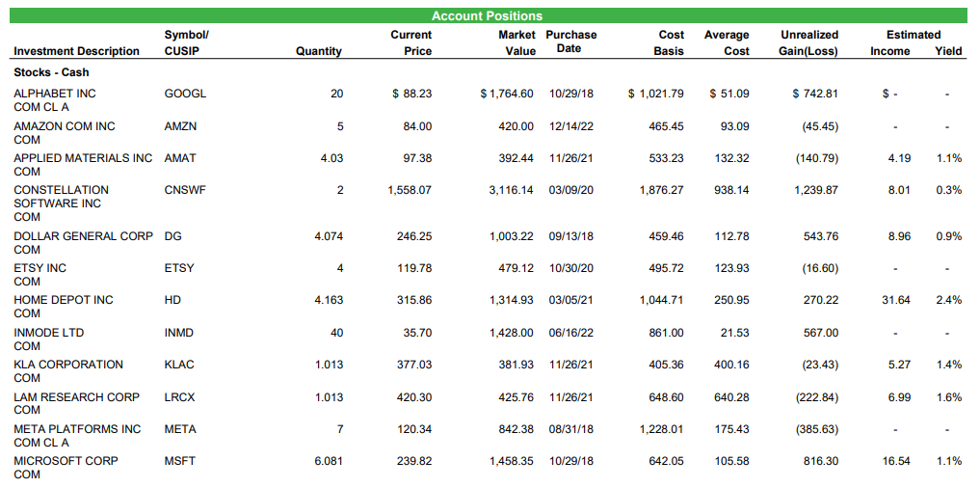Image resolution: width=980 pixels, height=488 pixels.
Task: Select Dollar General market value 1,003.22
Action: 512,236
